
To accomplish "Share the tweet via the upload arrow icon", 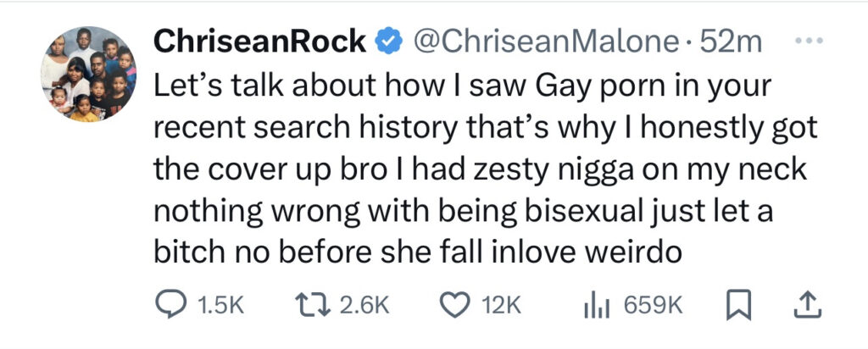I will pyautogui.click(x=809, y=305).
